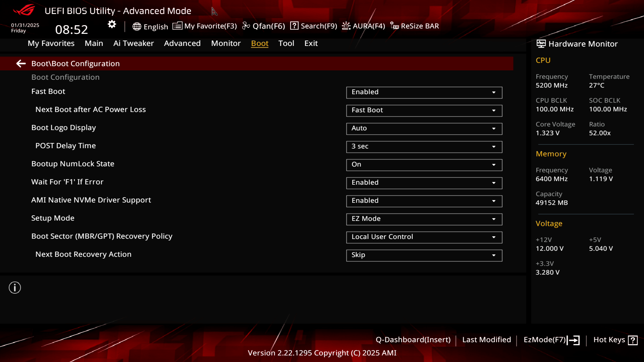
Task: Expand the POST Delay Time dropdown
Action: click(424, 147)
